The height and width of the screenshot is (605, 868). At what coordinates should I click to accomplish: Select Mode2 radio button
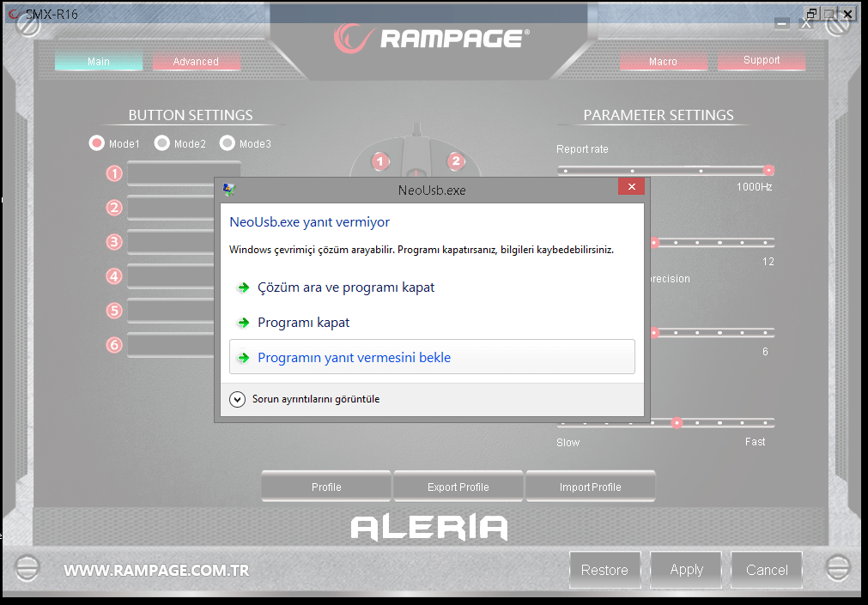(x=161, y=143)
